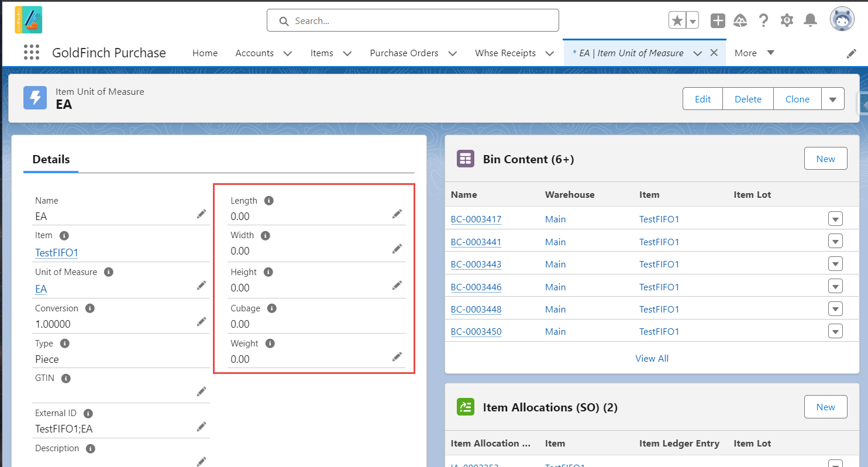Click the GoldFinch app logo
The width and height of the screenshot is (868, 467).
tap(28, 19)
